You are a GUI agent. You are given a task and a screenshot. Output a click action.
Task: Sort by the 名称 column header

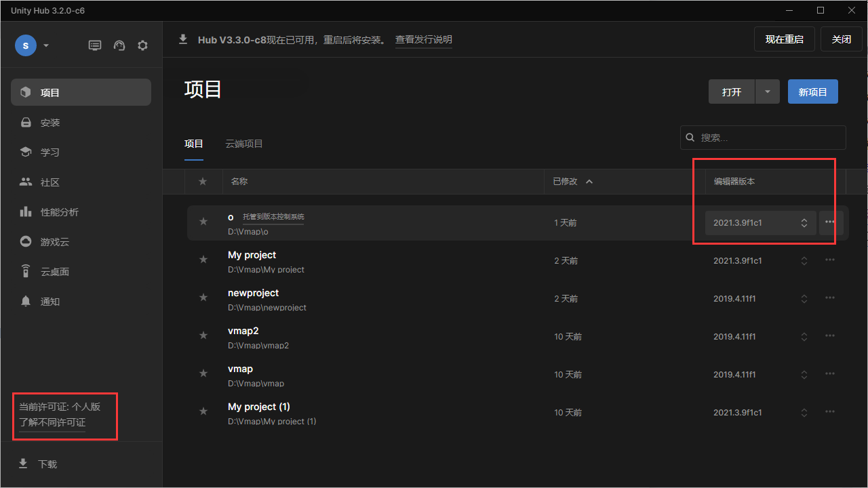239,182
